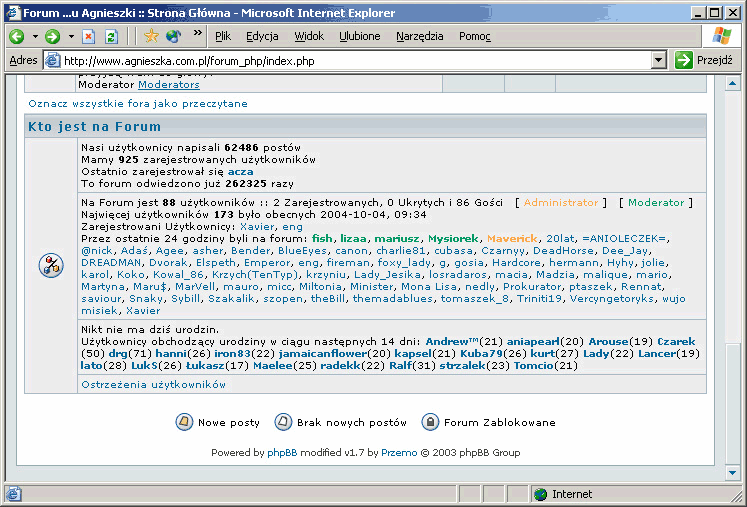This screenshot has width=747, height=507.
Task: Open moderator Mysiorek profile link
Action: [x=453, y=239]
